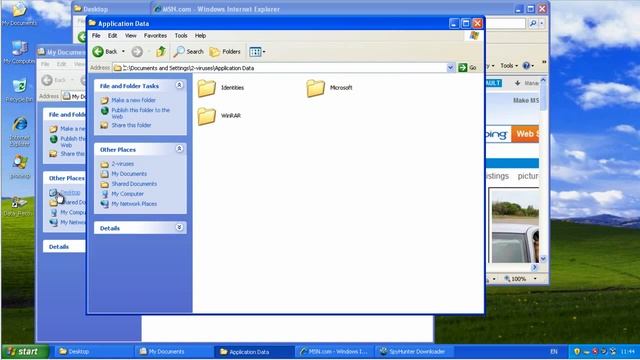Select the Microsoft folder
The height and width of the screenshot is (360, 640).
pos(329,88)
